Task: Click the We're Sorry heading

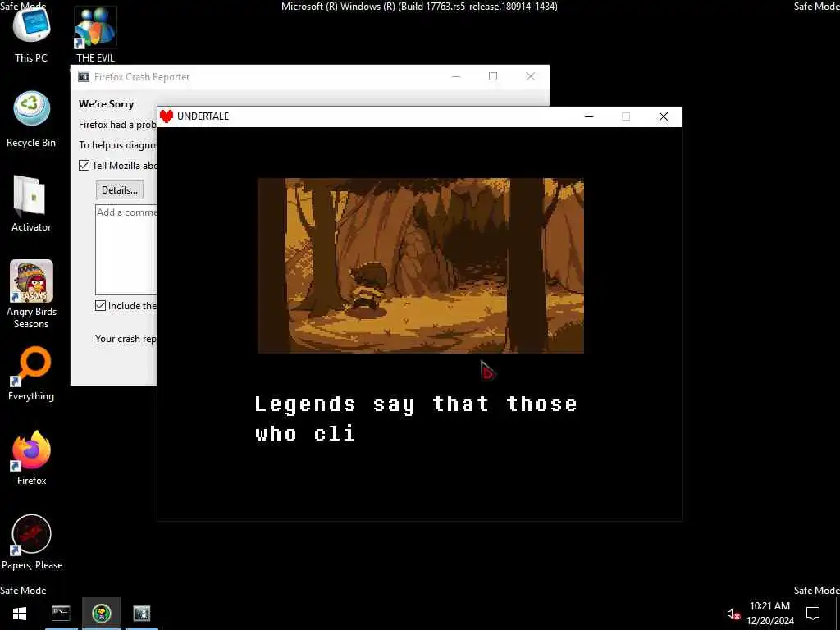Action: click(x=106, y=104)
